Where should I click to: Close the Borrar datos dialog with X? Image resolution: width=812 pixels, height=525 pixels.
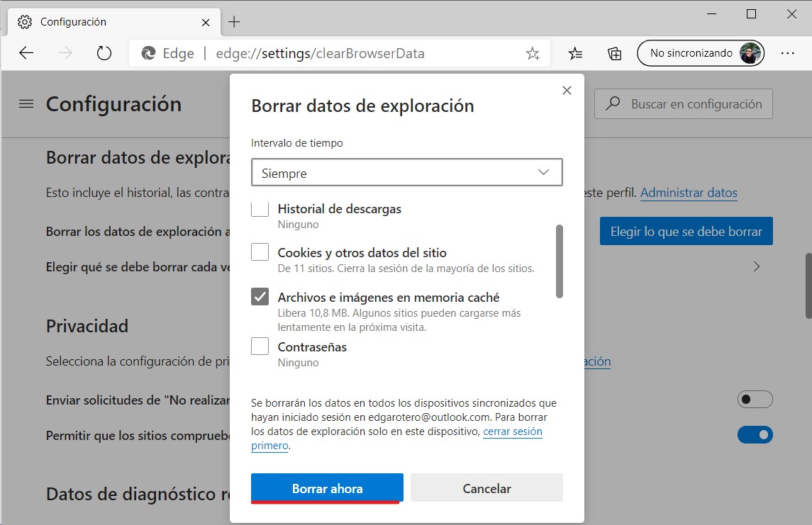(566, 90)
